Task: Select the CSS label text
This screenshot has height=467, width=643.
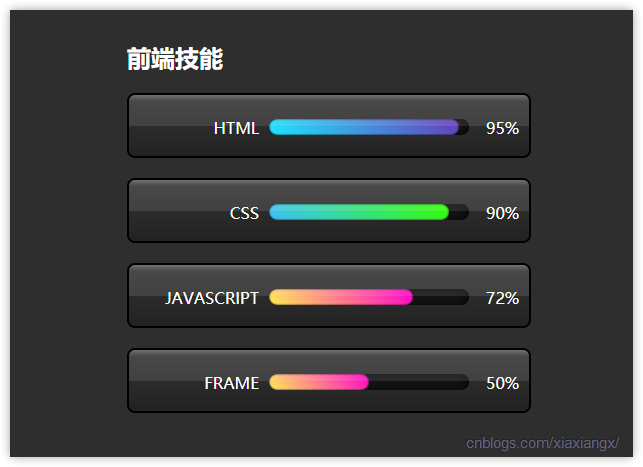Action: 244,213
